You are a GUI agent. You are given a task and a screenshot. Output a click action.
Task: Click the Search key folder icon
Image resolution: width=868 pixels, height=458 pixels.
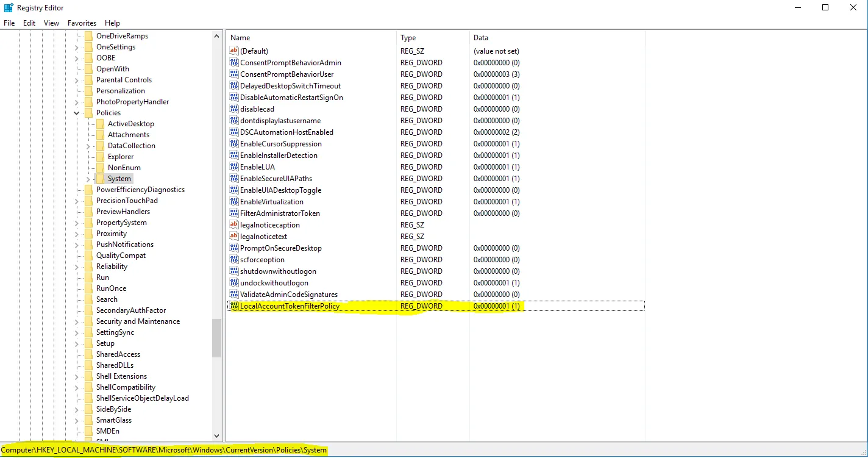(88, 299)
